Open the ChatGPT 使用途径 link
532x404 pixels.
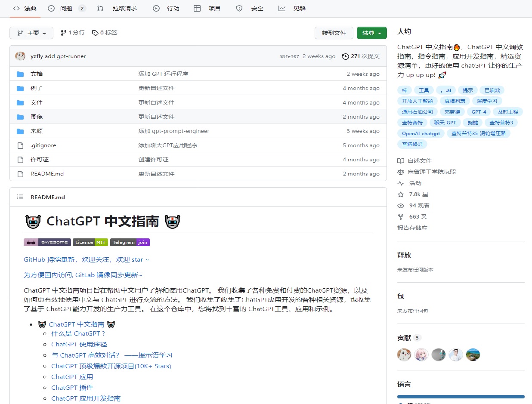pos(79,344)
